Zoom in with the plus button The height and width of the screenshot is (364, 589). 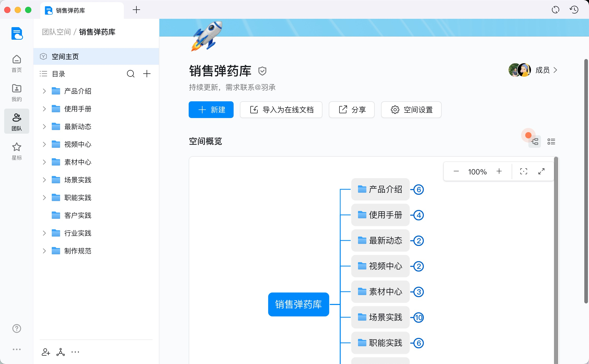tap(499, 171)
